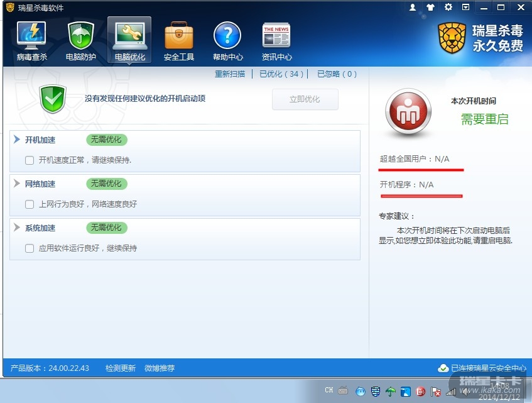Click the 网络加速 section title
Viewport: 532px width, 403px height.
[40, 184]
